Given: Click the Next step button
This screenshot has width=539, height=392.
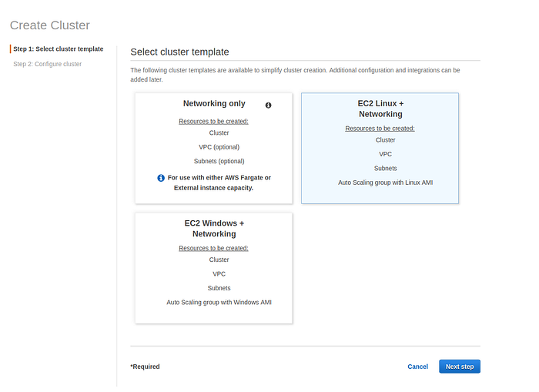Looking at the screenshot, I should tap(460, 367).
